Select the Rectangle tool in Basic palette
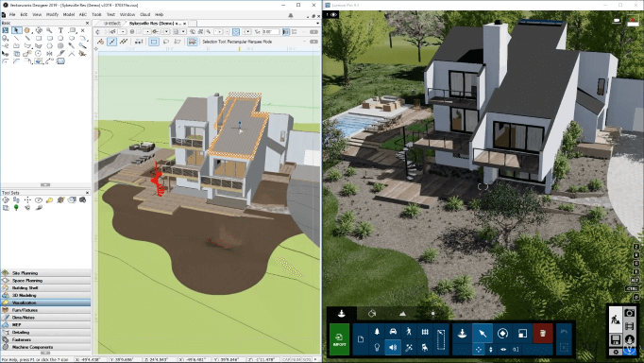Viewport: 644px width, 363px height. [38, 38]
